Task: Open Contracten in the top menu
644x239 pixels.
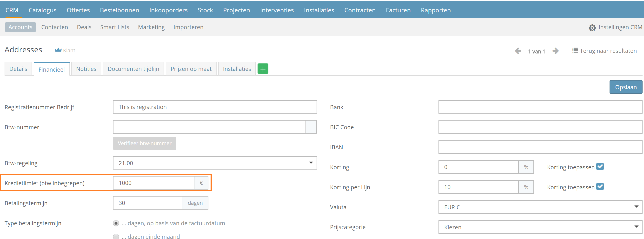Action: pos(360,10)
